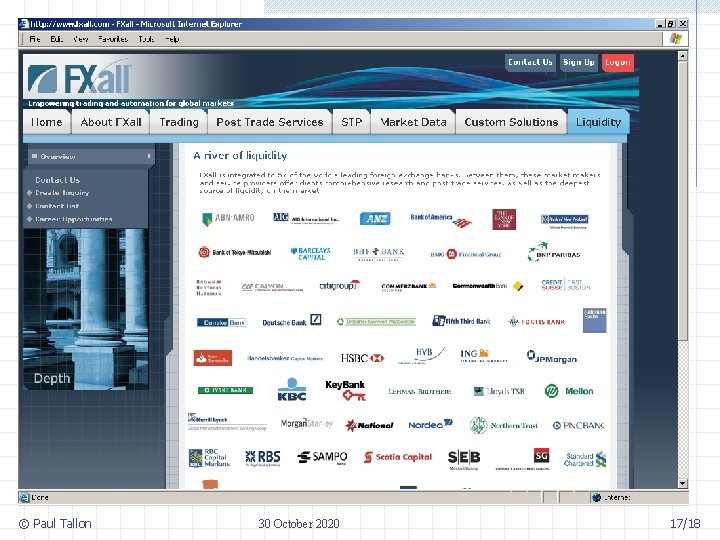
Task: Open the View menu
Action: point(81,39)
